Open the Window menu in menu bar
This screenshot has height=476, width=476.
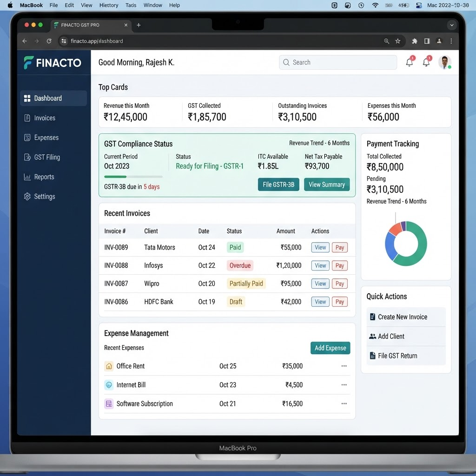152,5
